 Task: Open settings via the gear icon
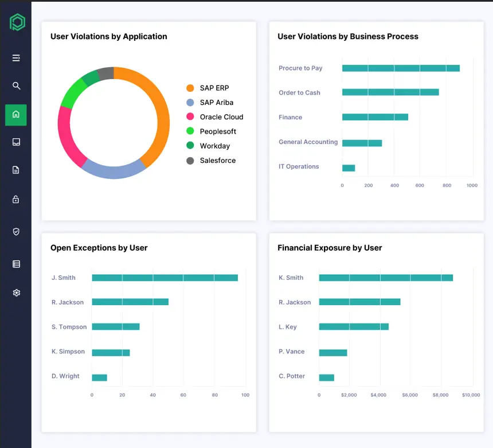(x=16, y=293)
